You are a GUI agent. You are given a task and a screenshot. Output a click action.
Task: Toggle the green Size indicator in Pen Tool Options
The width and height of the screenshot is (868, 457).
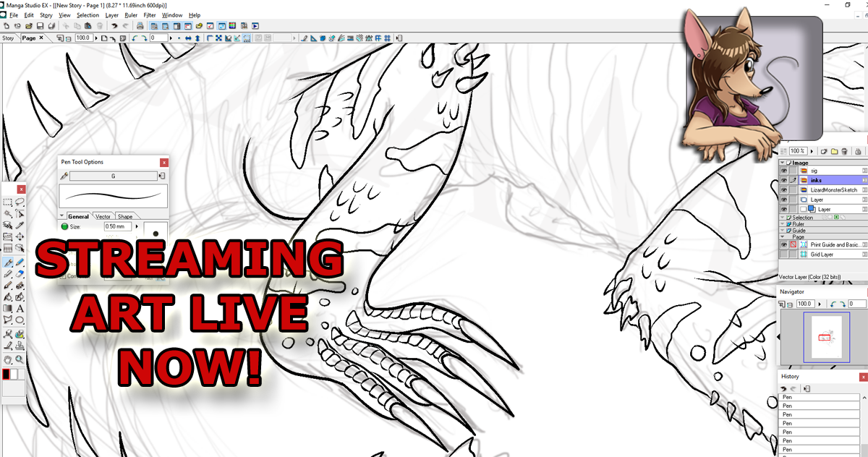tap(64, 226)
